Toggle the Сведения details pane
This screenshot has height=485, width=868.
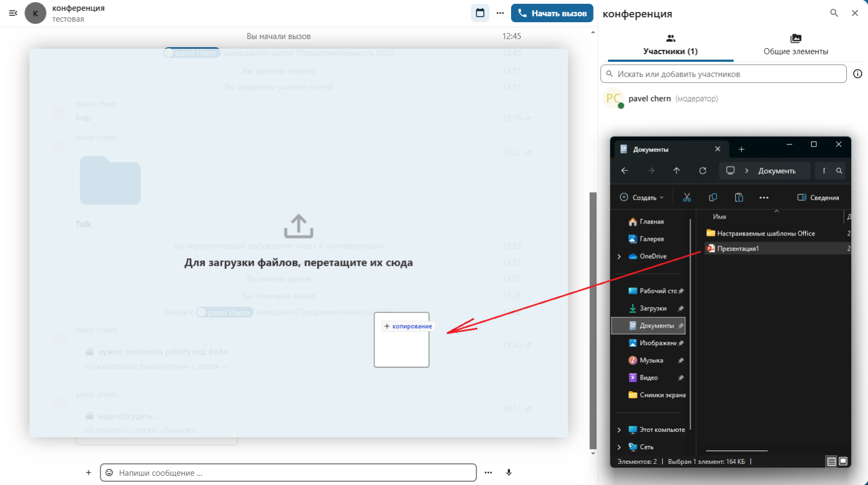pos(818,197)
